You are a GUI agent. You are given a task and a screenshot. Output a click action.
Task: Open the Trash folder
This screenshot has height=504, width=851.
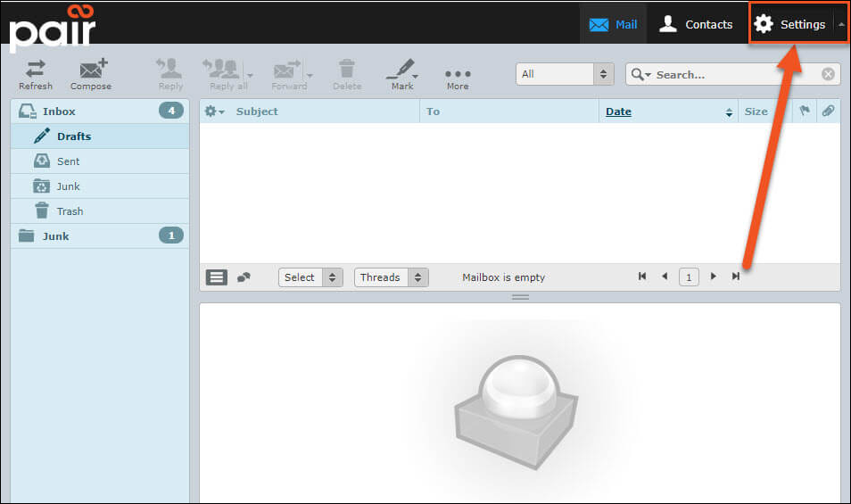coord(100,211)
